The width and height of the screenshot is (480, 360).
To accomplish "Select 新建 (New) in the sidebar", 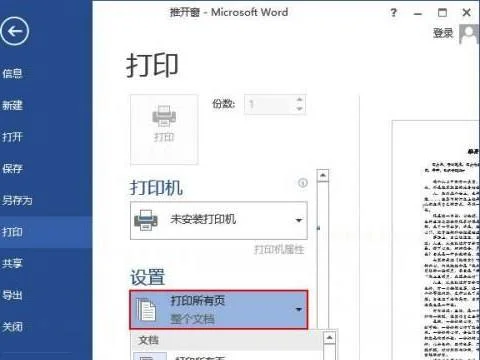I will (x=12, y=105).
